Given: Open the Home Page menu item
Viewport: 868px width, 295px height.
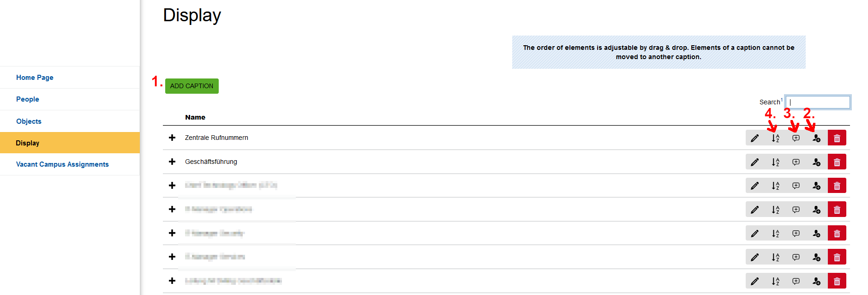Looking at the screenshot, I should (x=35, y=78).
